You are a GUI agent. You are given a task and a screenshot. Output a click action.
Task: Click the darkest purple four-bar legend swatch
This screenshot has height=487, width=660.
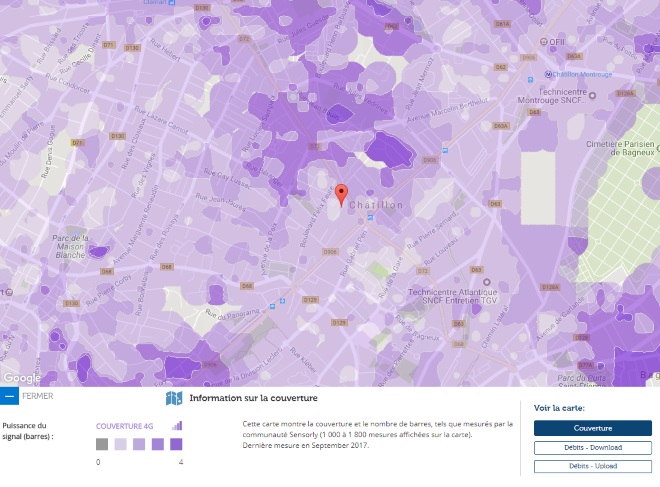(x=175, y=444)
